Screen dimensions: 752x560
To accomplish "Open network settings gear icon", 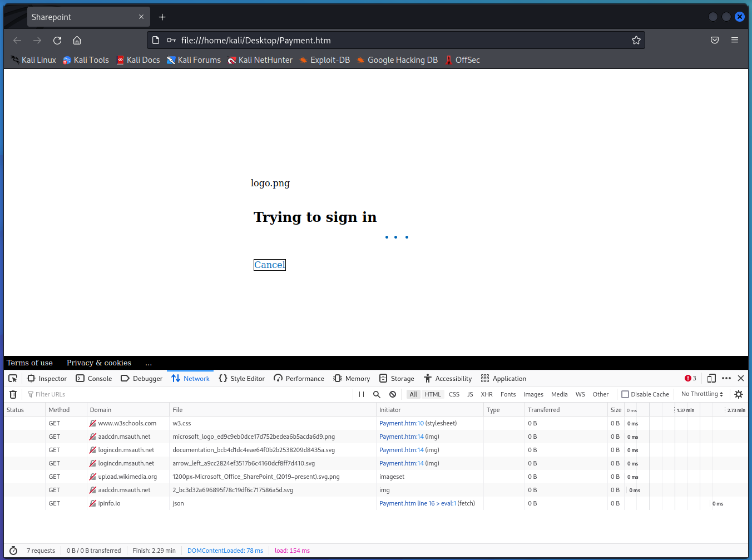I will [x=739, y=394].
